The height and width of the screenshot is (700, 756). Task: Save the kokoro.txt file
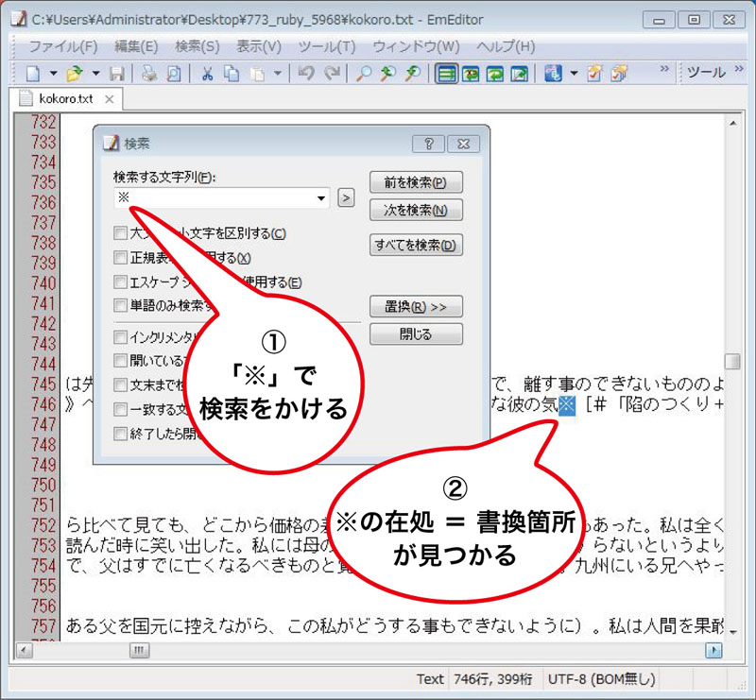[x=118, y=73]
